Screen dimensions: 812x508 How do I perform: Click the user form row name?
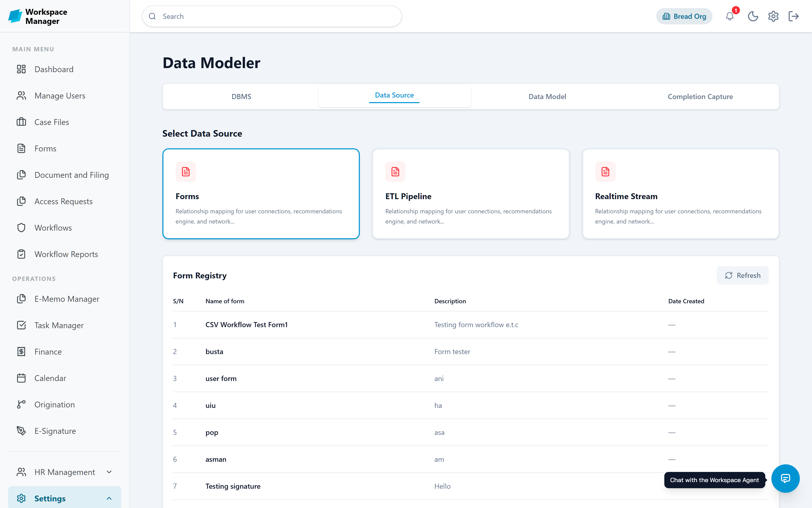(221, 378)
